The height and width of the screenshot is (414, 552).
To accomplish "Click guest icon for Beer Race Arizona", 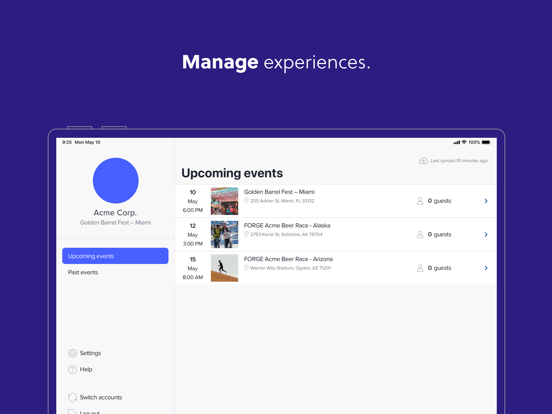I will coord(420,268).
